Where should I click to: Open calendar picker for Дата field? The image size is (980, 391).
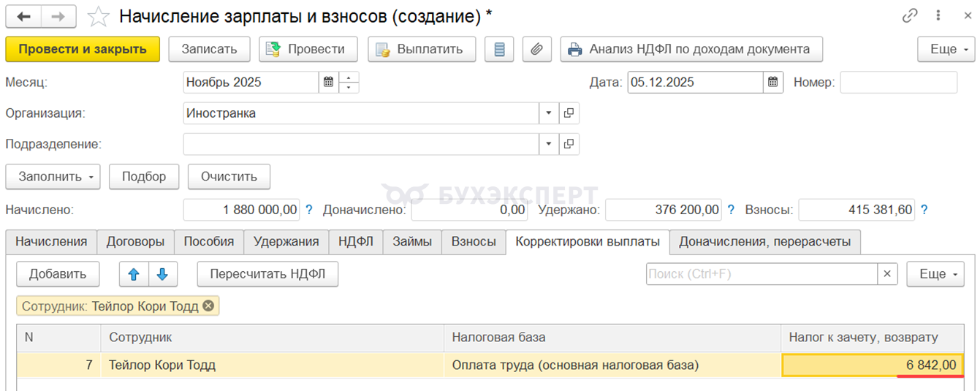click(772, 82)
